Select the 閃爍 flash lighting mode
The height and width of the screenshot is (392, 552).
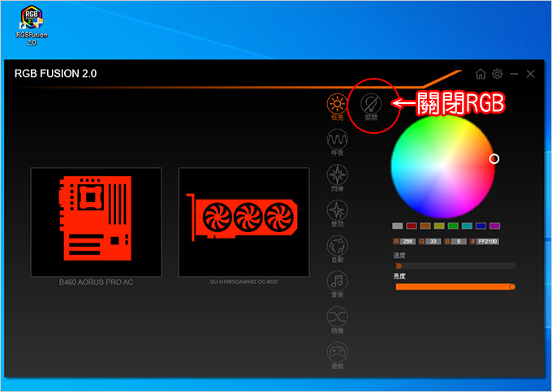pyautogui.click(x=337, y=178)
